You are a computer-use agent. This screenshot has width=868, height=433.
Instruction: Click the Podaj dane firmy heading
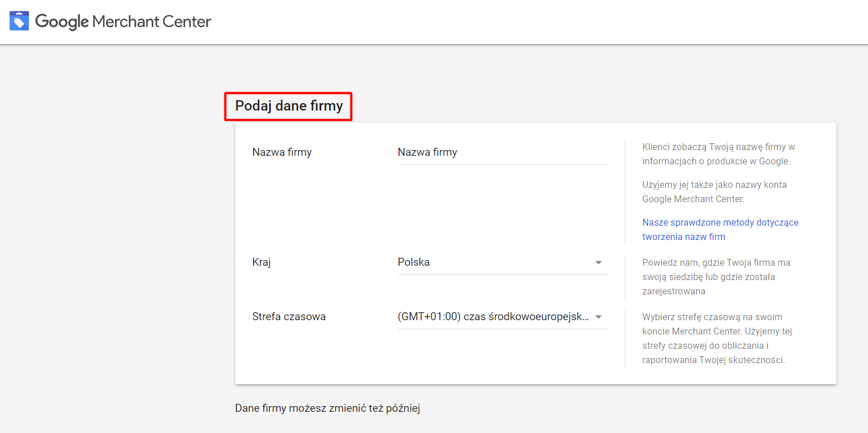[x=289, y=106]
